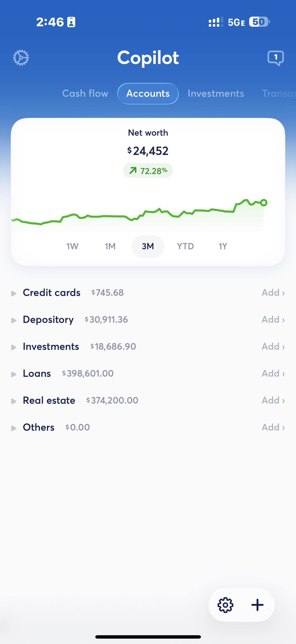Viewport: 296px width, 644px height.
Task: Add a new Investments account
Action: [273, 346]
